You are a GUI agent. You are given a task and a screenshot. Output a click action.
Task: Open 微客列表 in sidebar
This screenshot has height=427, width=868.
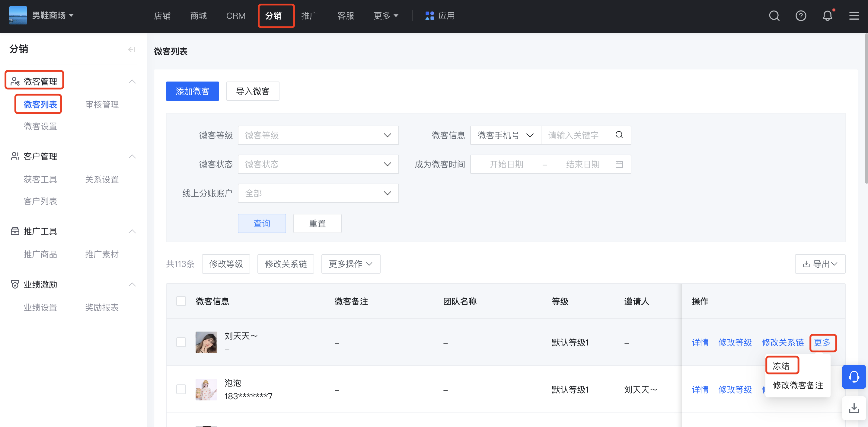[40, 104]
